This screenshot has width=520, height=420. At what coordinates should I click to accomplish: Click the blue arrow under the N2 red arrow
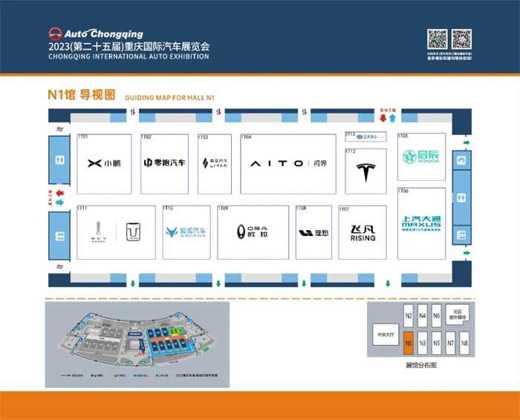coord(59,203)
